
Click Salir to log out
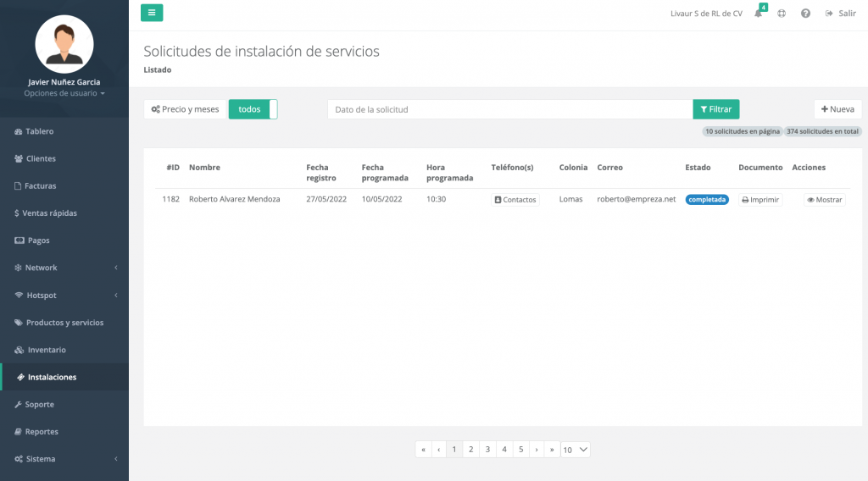click(x=841, y=14)
